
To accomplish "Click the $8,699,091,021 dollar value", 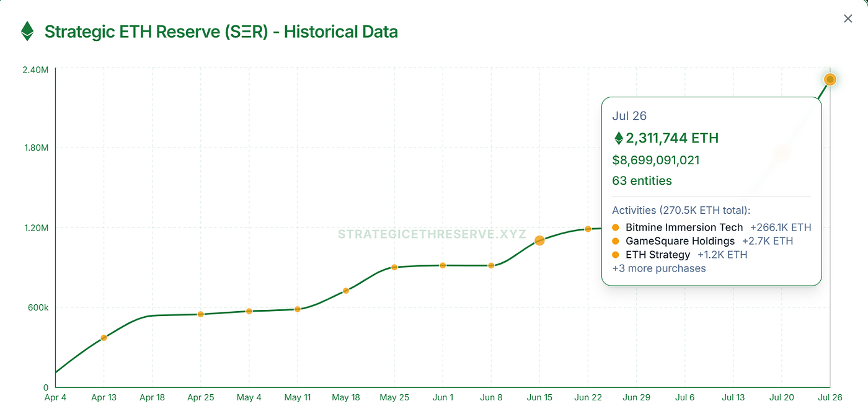I will 655,160.
